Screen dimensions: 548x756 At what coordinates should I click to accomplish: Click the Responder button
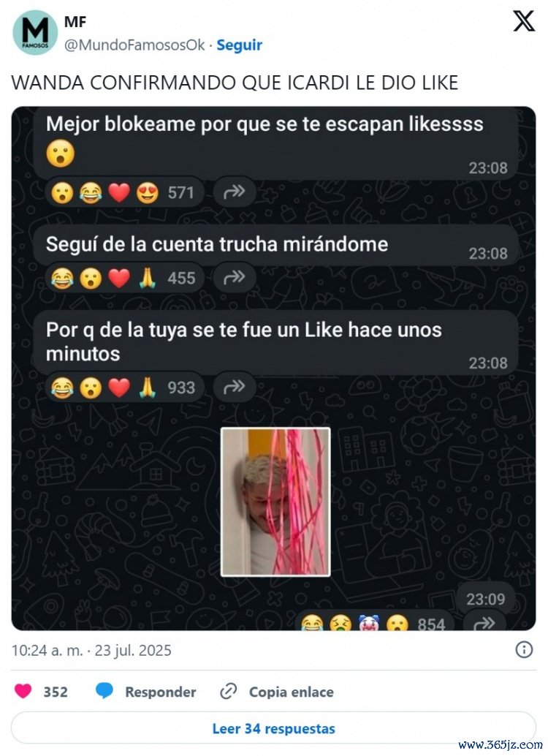pyautogui.click(x=161, y=692)
